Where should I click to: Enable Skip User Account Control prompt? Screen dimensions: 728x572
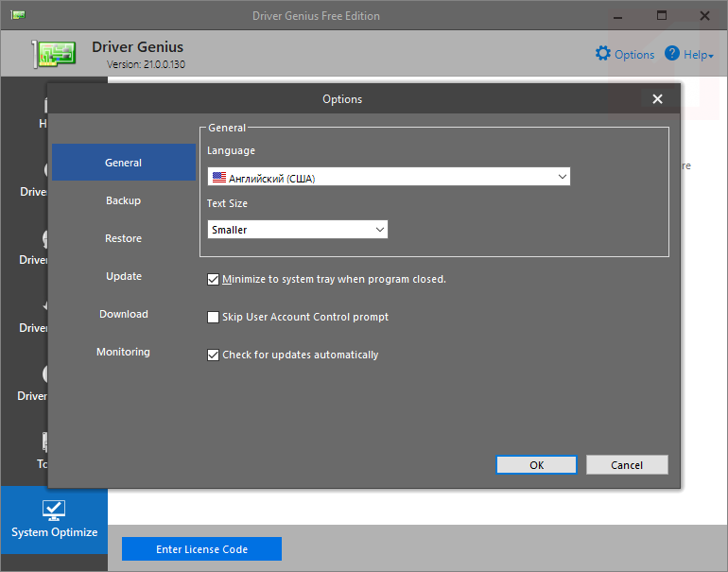click(213, 317)
